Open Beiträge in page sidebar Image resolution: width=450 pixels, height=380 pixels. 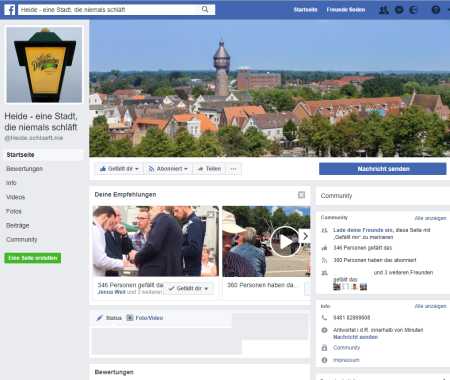point(17,225)
